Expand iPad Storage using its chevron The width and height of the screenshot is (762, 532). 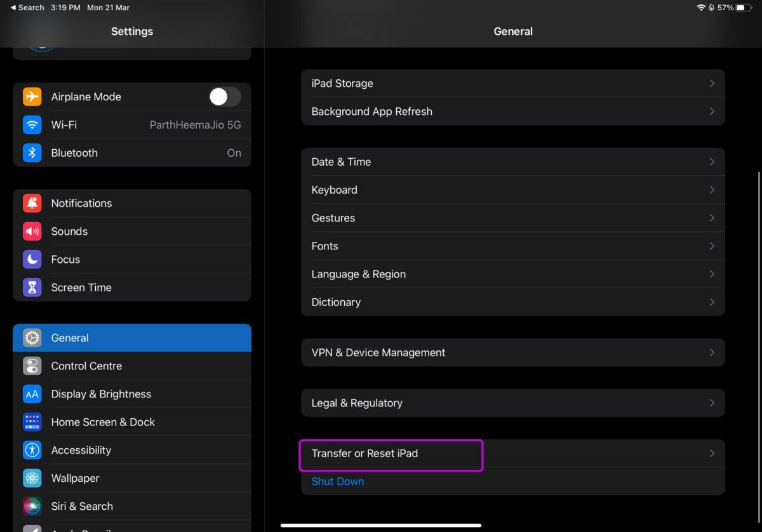712,83
